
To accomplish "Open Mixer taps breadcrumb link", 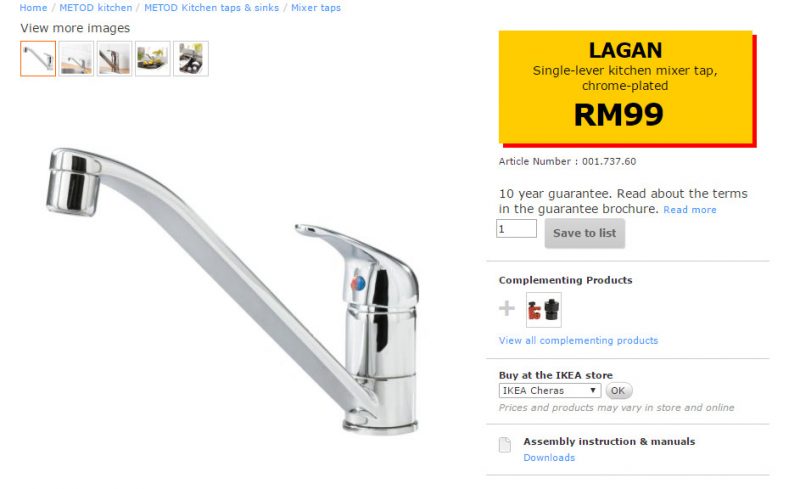I will pos(316,8).
